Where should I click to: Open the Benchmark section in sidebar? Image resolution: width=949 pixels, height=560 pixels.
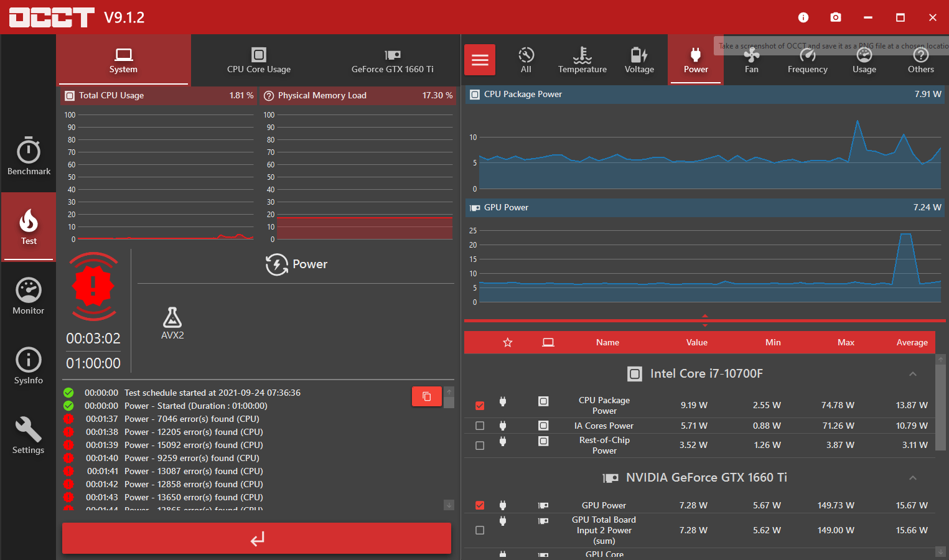[x=29, y=156]
